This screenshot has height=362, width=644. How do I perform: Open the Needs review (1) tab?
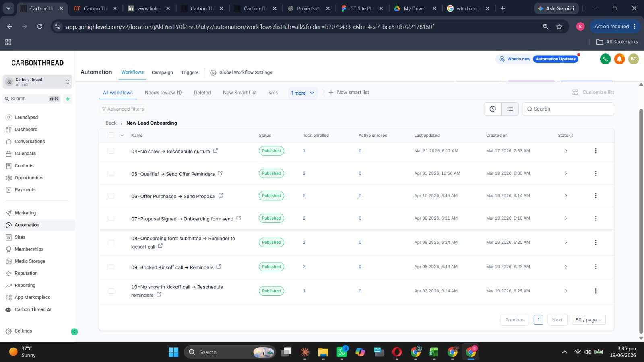[163, 93]
